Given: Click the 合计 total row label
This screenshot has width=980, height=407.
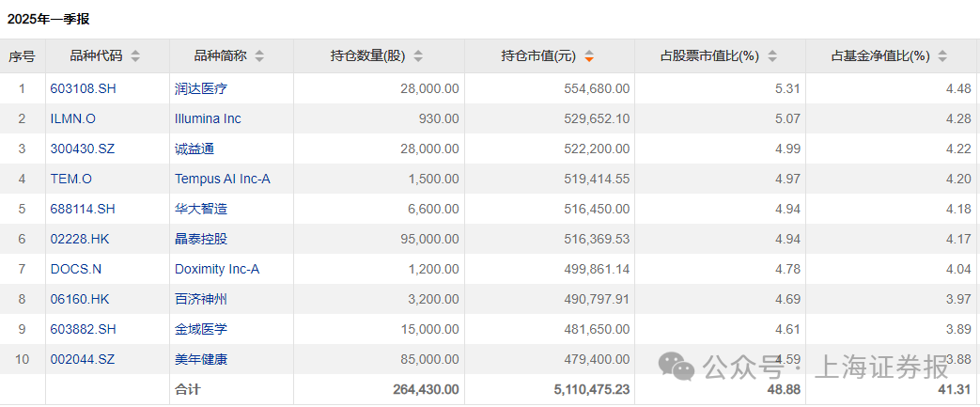Looking at the screenshot, I should [x=188, y=388].
